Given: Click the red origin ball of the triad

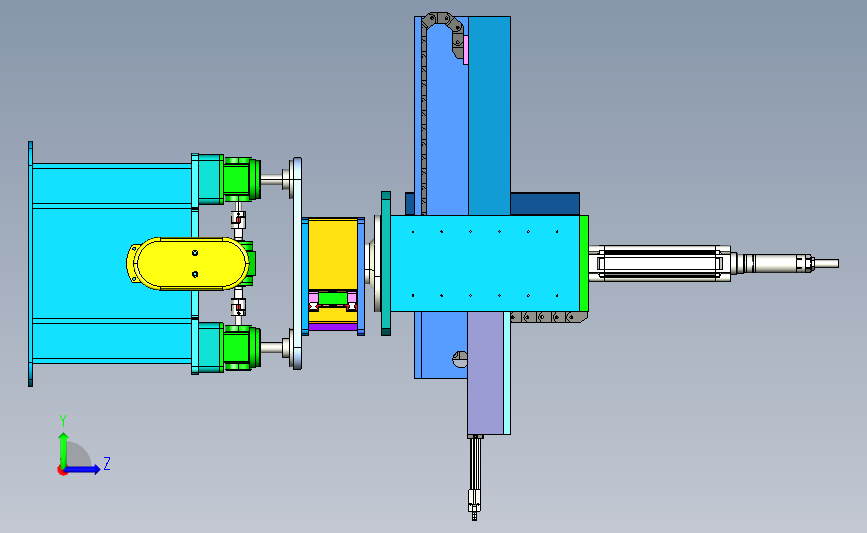Looking at the screenshot, I should point(62,471).
